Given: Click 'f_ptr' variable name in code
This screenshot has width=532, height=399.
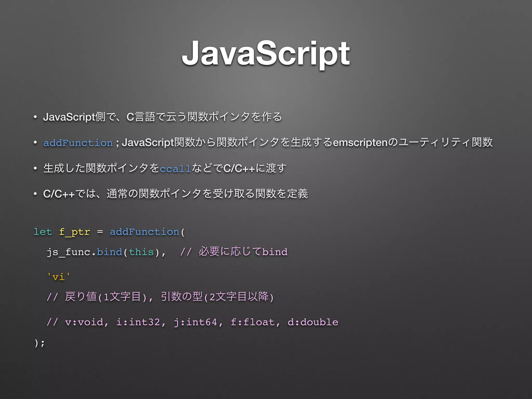Looking at the screenshot, I should 75,232.
